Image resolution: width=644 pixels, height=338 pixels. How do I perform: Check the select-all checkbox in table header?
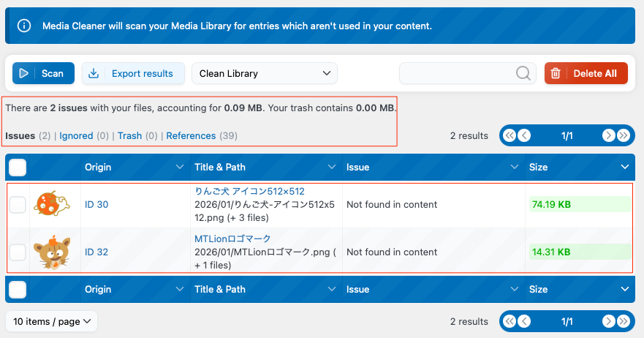(x=18, y=168)
